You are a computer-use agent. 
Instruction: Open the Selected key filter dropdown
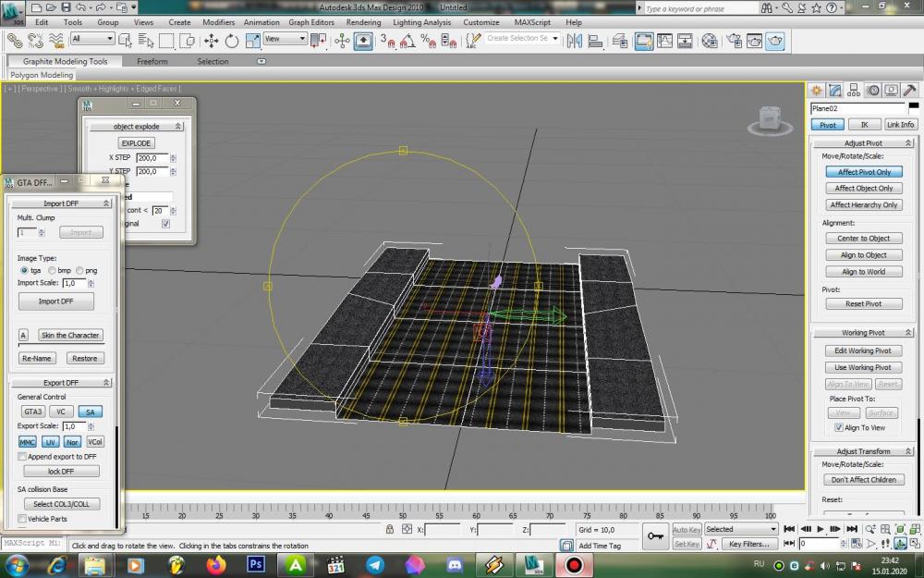click(x=741, y=529)
